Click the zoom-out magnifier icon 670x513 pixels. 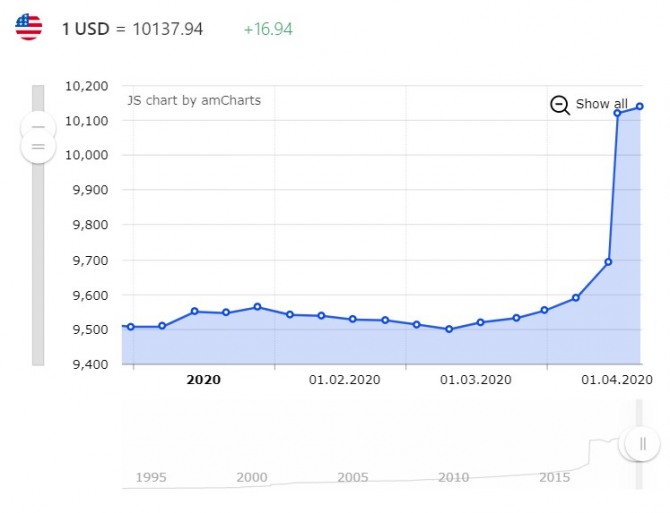click(x=560, y=105)
